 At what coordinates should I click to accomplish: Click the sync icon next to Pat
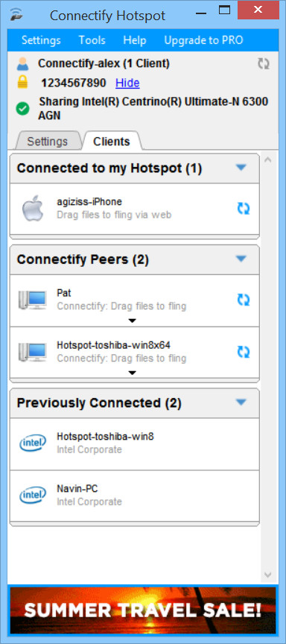point(244,300)
